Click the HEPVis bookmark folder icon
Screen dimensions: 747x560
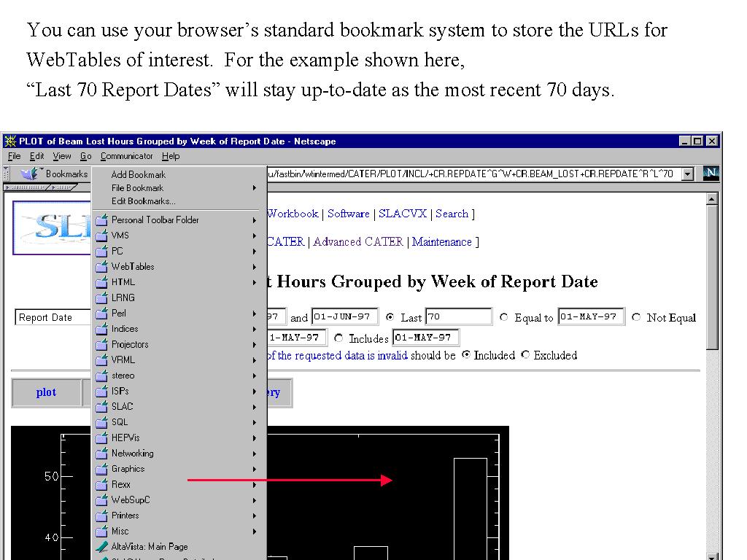(102, 438)
